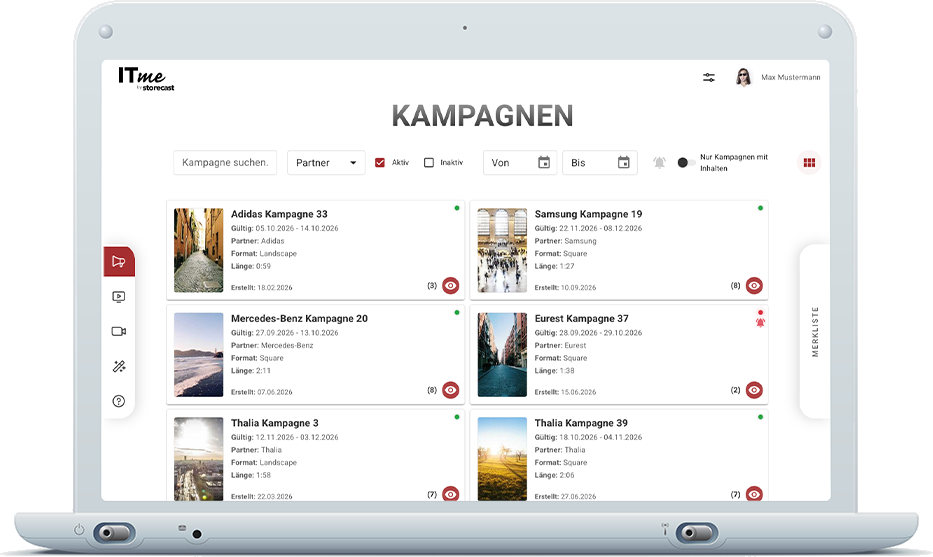Click the (2) count on Eurest Kampagne 37

[735, 390]
